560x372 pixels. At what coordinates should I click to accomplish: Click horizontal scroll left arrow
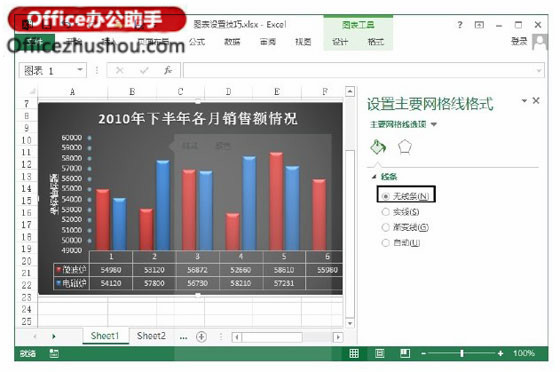(237, 337)
